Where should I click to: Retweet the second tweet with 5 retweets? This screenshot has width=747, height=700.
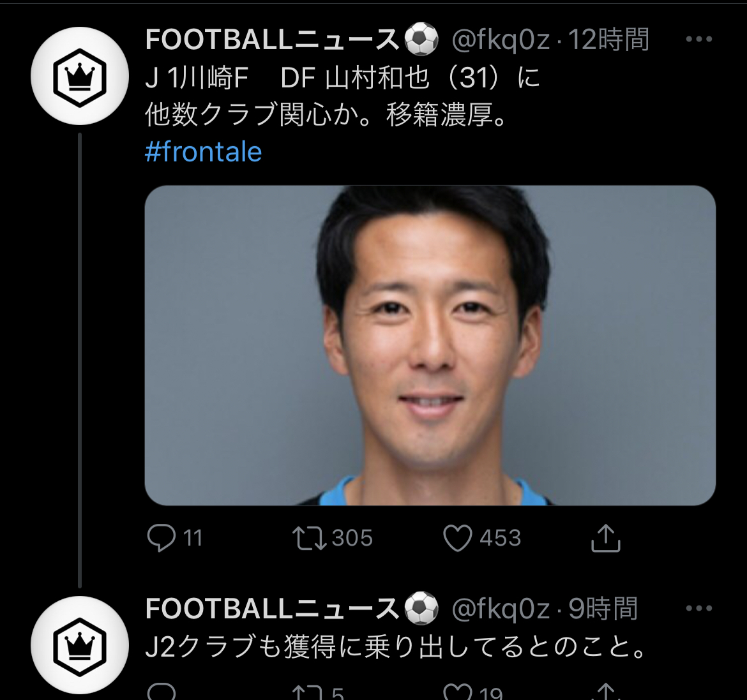point(308,693)
